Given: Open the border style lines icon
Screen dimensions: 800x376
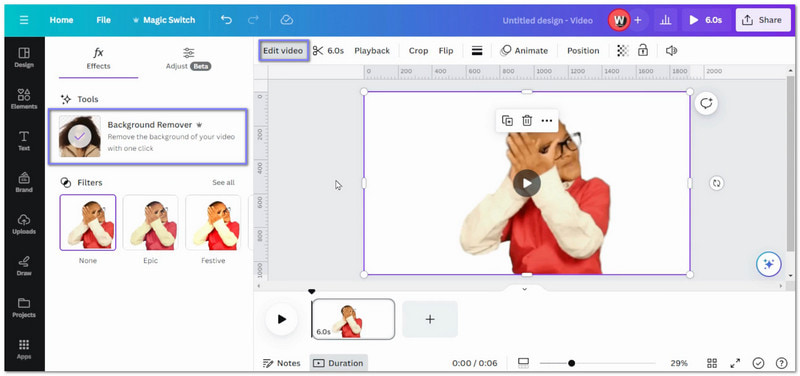Looking at the screenshot, I should (x=477, y=51).
